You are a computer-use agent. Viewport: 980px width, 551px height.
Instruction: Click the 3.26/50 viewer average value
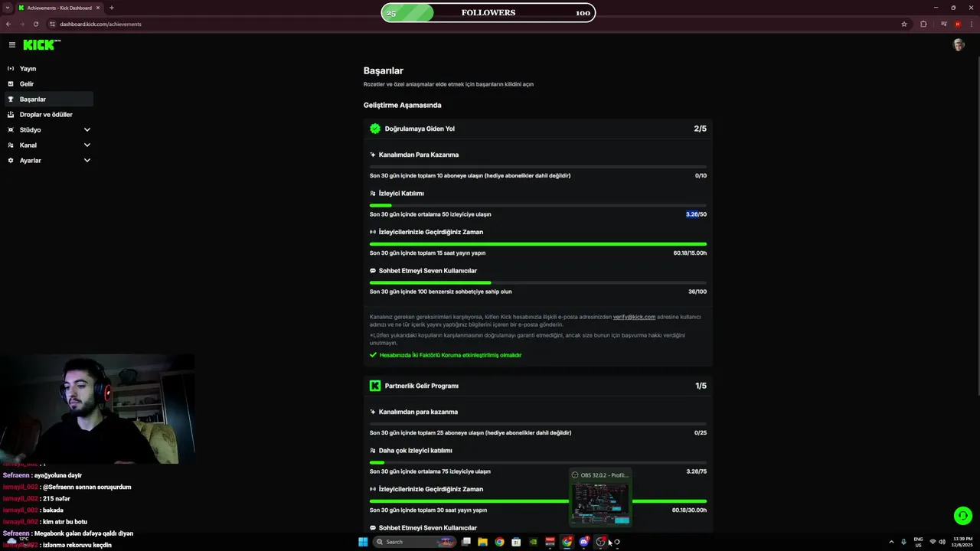tap(696, 214)
